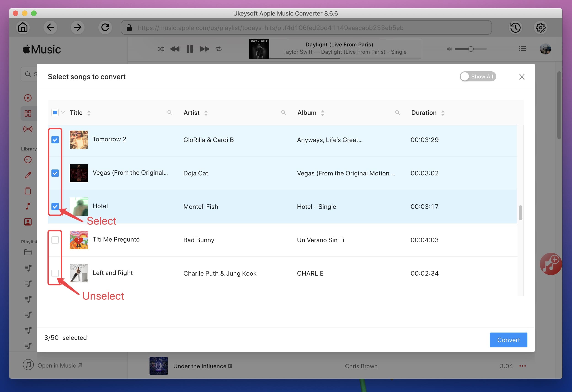Expand the Title sort dropdown
572x392 pixels.
(x=89, y=113)
